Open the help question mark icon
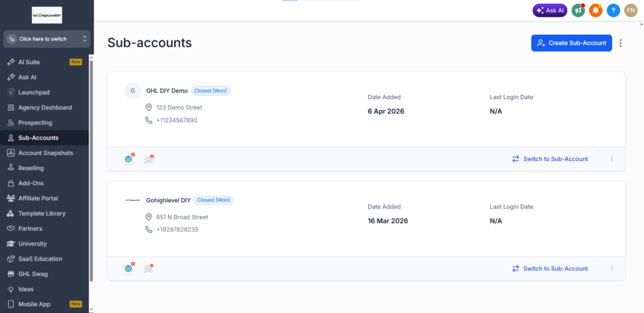Screen dimensions: 644x313 [x=613, y=10]
